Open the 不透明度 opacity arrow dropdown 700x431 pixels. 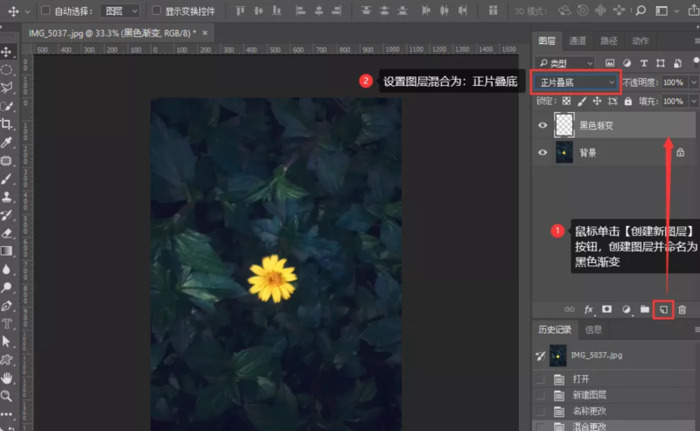point(694,82)
